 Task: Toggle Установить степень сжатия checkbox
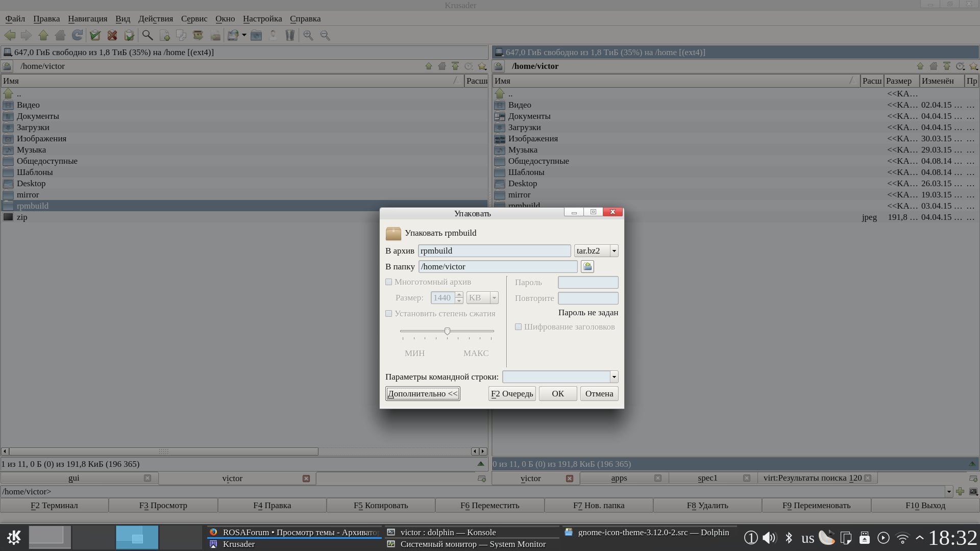(389, 314)
